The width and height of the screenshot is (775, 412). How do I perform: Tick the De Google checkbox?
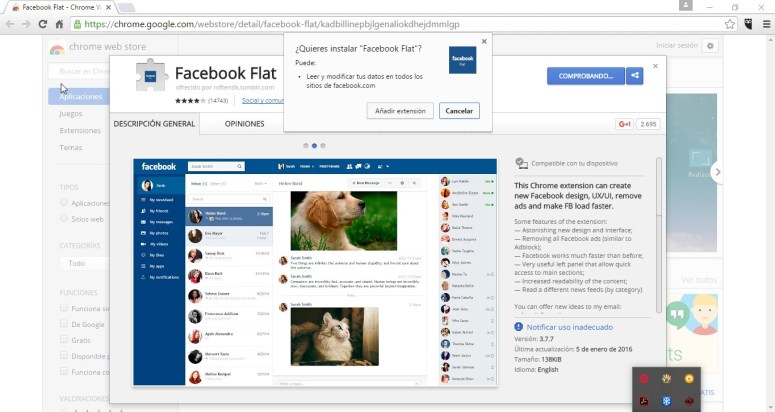point(64,324)
